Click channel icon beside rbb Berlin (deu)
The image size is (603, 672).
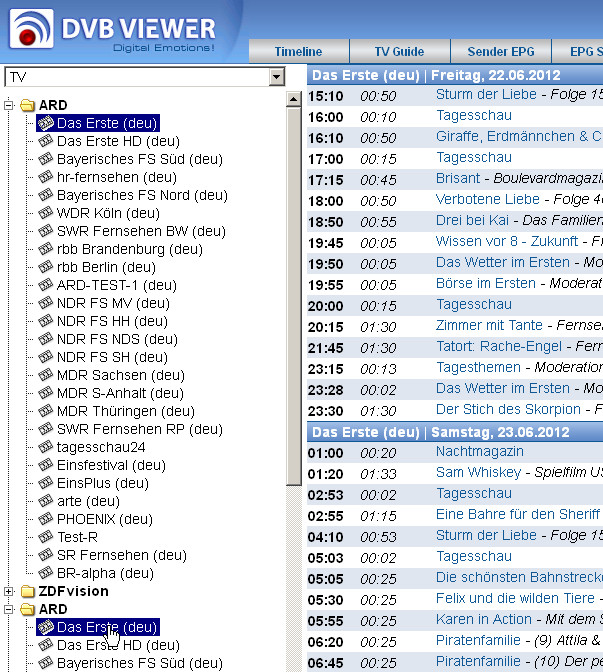pyautogui.click(x=45, y=267)
